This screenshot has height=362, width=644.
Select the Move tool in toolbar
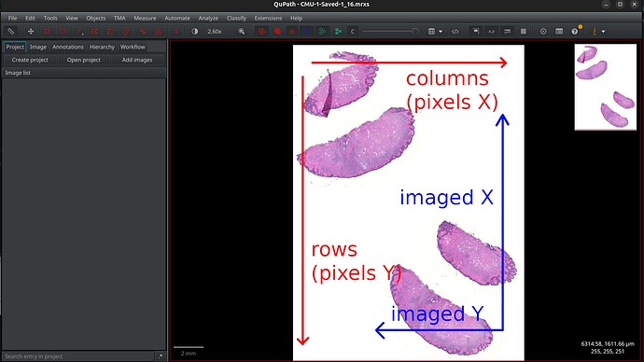click(x=31, y=31)
